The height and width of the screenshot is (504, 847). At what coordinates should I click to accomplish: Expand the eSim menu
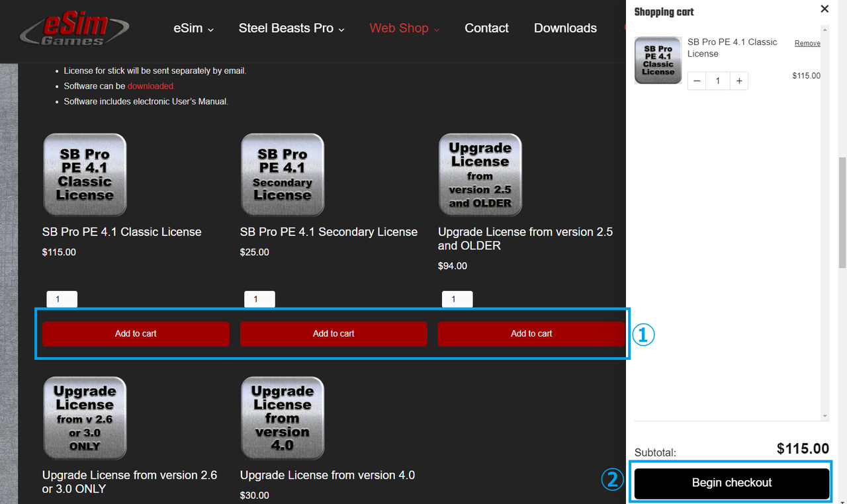click(x=194, y=28)
